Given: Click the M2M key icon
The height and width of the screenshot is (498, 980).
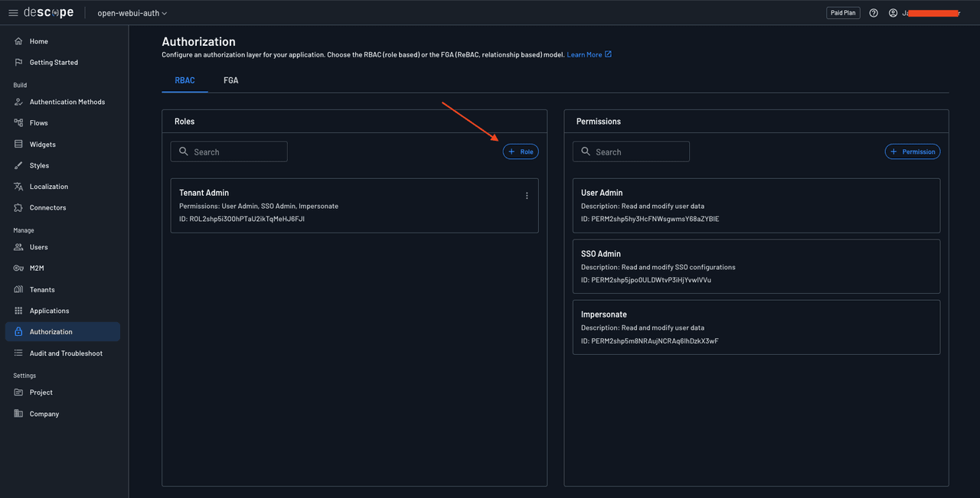Looking at the screenshot, I should click(x=18, y=269).
